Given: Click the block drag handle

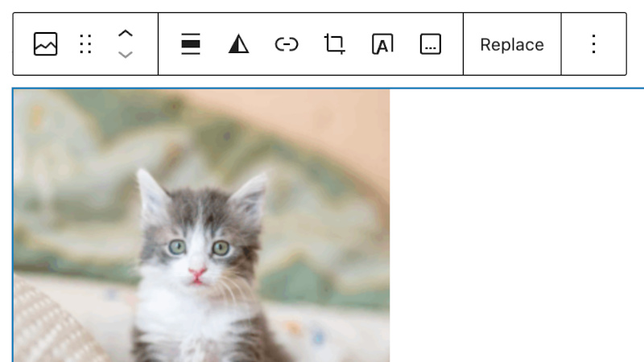Looking at the screenshot, I should click(x=85, y=44).
